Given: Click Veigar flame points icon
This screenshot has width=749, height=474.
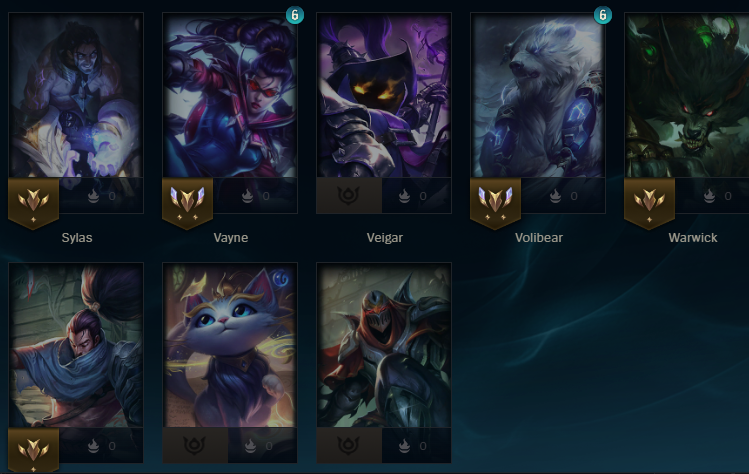Looking at the screenshot, I should pos(404,195).
